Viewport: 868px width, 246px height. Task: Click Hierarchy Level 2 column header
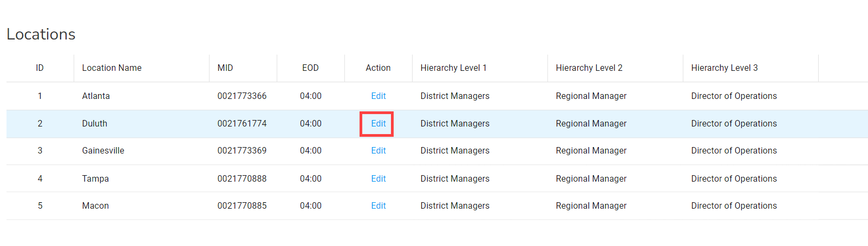(x=589, y=68)
